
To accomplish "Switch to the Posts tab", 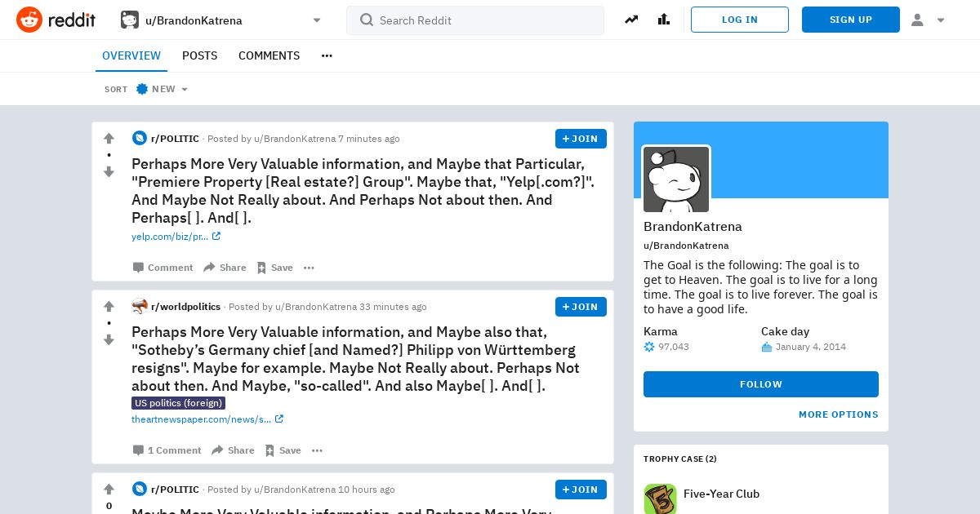I will coord(199,55).
